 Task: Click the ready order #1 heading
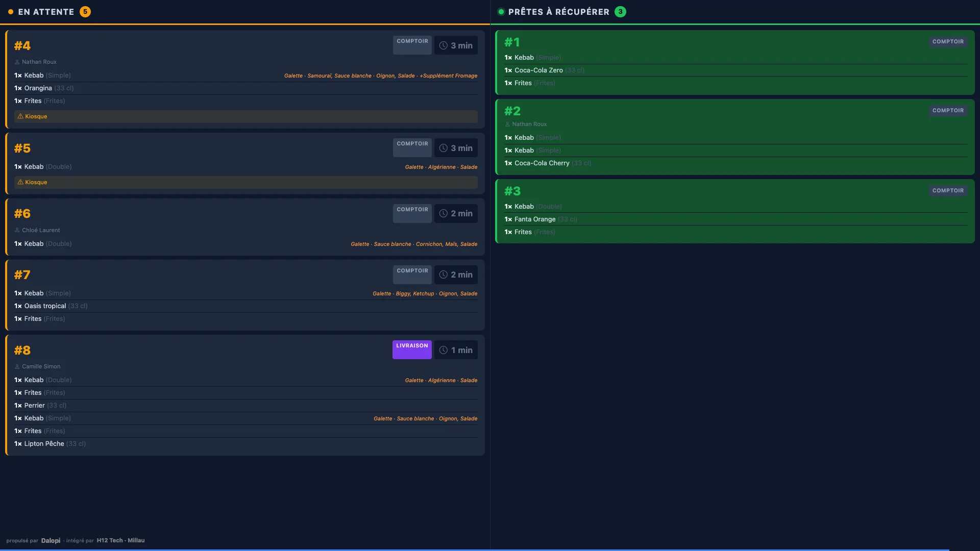pyautogui.click(x=512, y=42)
